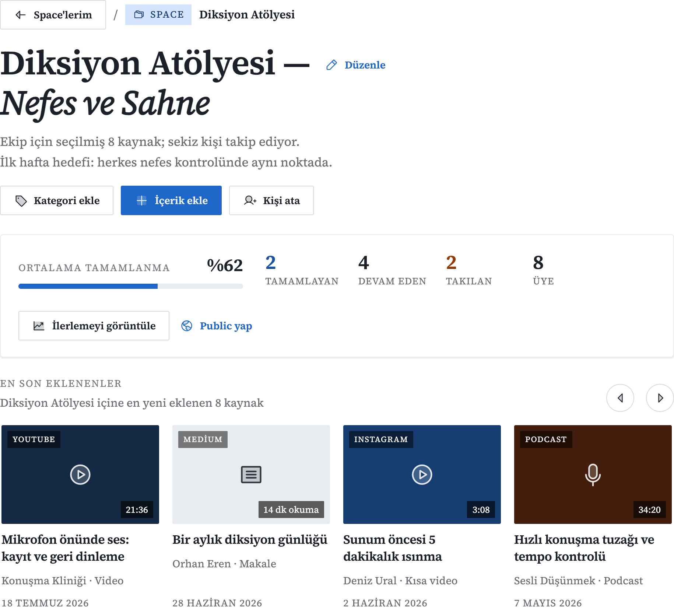Click the 21:36 duration label

coord(137,510)
